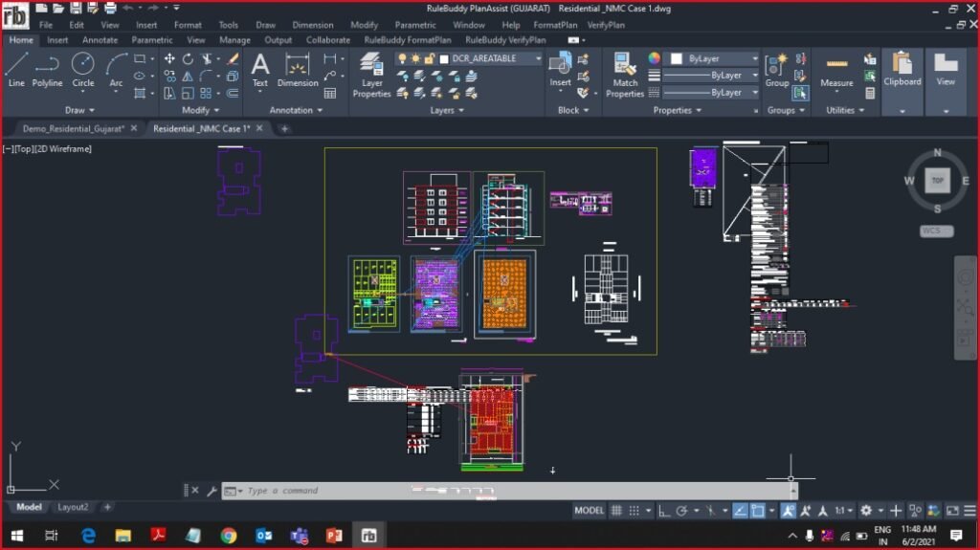The image size is (980, 550).
Task: Click the Offset tool icon
Action: [233, 93]
